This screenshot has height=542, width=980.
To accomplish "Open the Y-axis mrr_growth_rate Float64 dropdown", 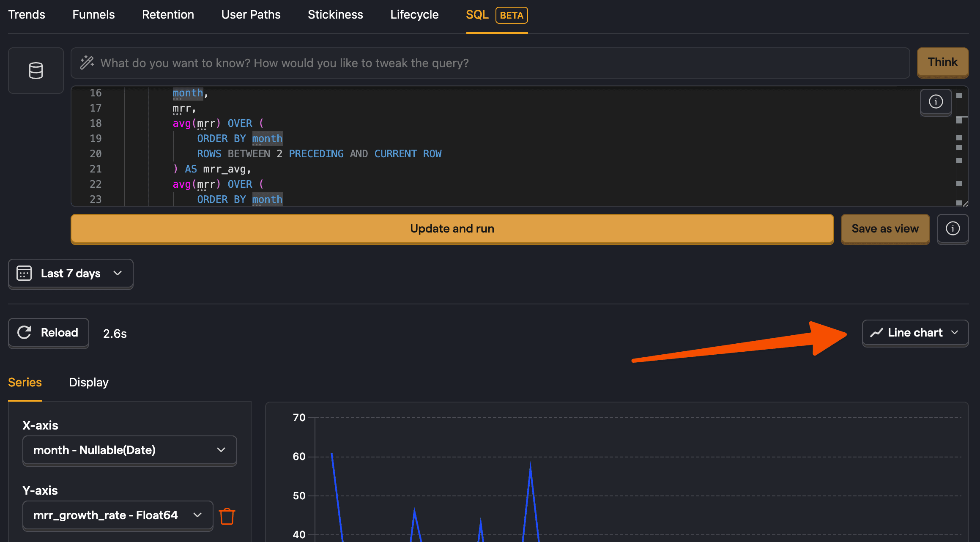I will point(118,515).
